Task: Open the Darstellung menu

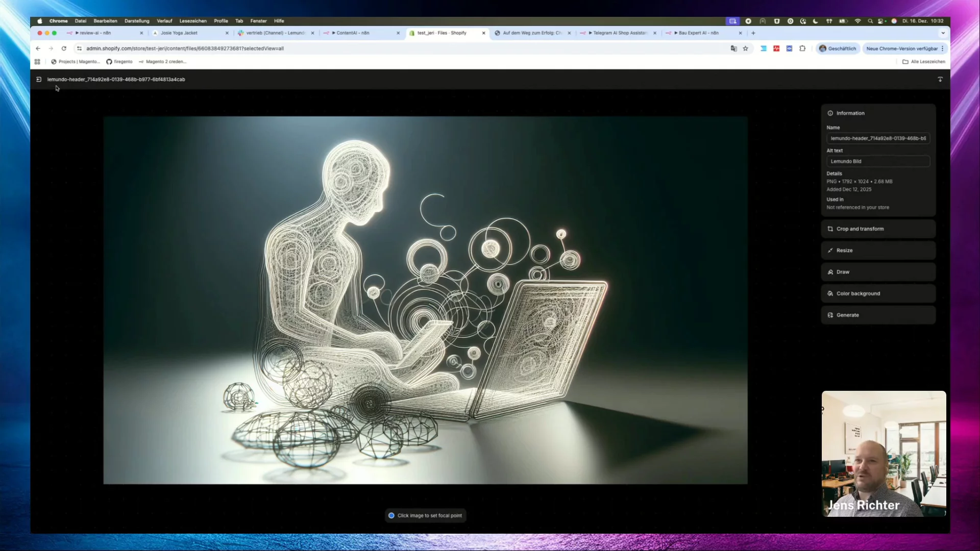Action: coord(137,21)
